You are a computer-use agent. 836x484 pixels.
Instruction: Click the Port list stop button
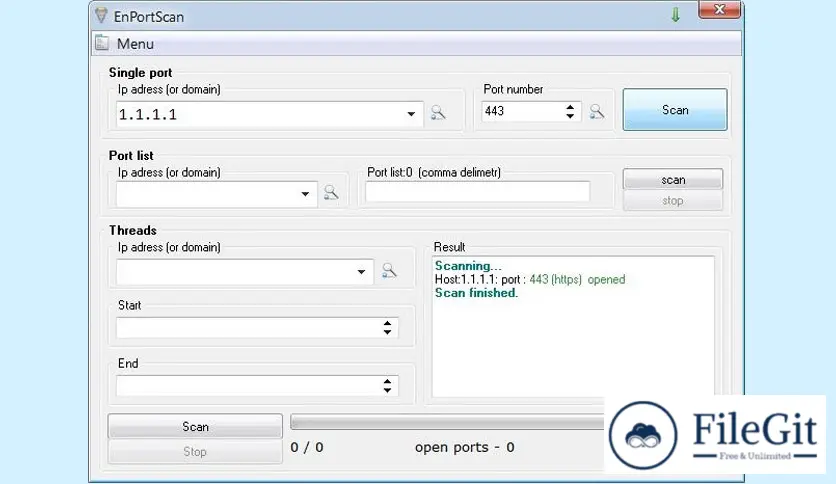tap(673, 200)
